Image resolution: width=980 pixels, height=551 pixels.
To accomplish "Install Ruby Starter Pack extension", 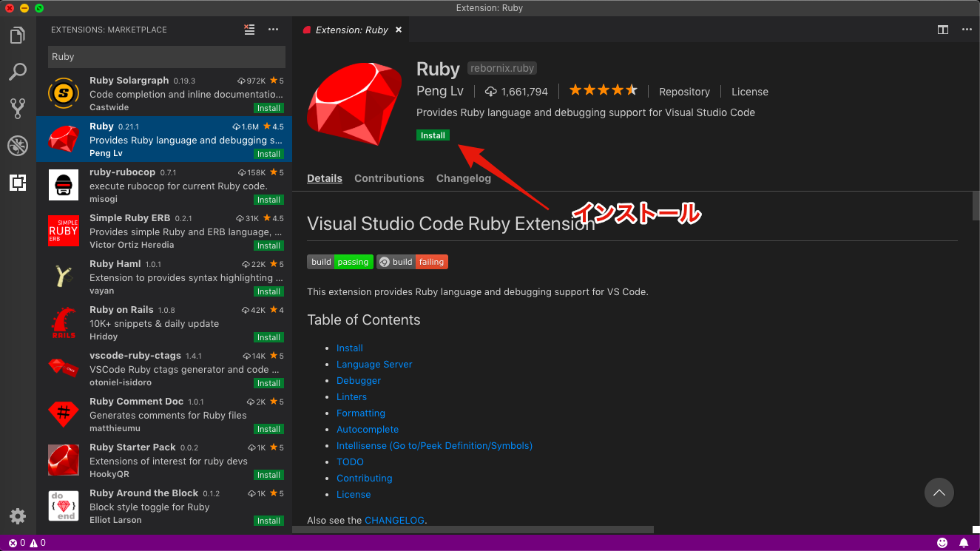I will point(268,475).
